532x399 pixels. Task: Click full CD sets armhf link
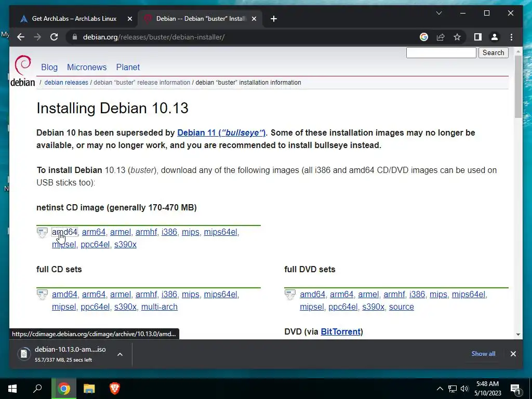(x=146, y=294)
